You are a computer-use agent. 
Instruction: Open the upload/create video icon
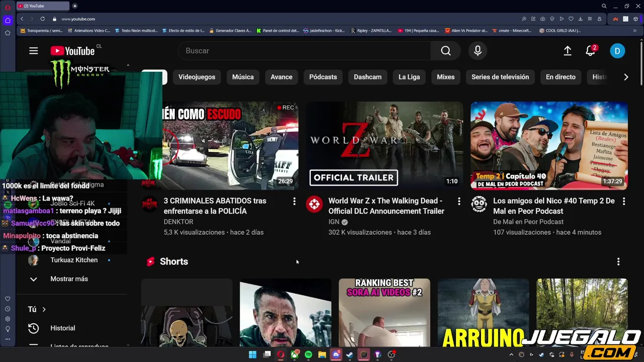pos(568,51)
